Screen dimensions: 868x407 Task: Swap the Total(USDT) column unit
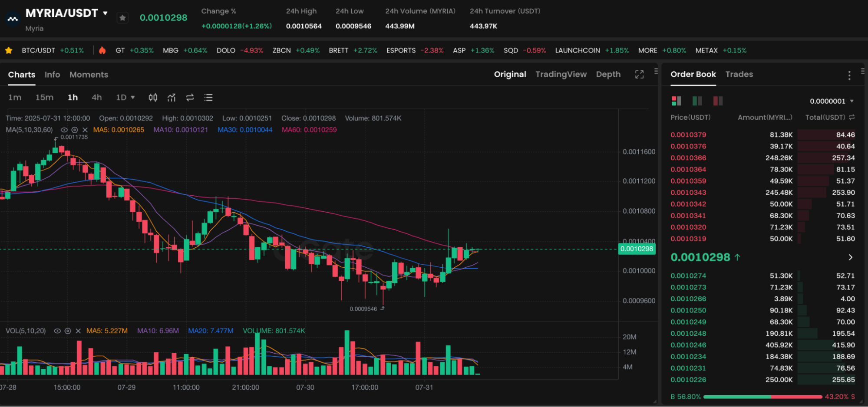852,117
